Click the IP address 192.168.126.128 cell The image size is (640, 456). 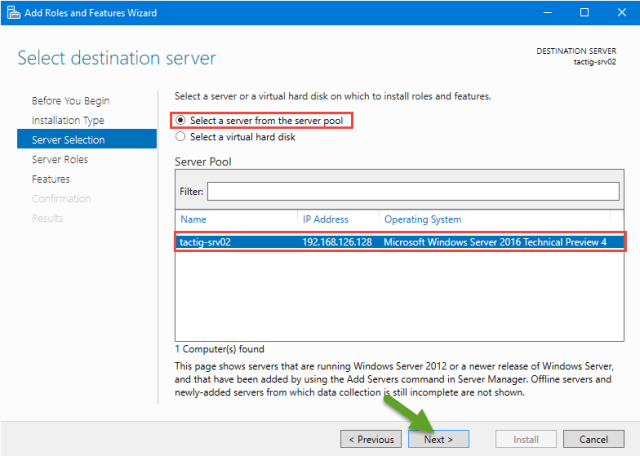337,242
